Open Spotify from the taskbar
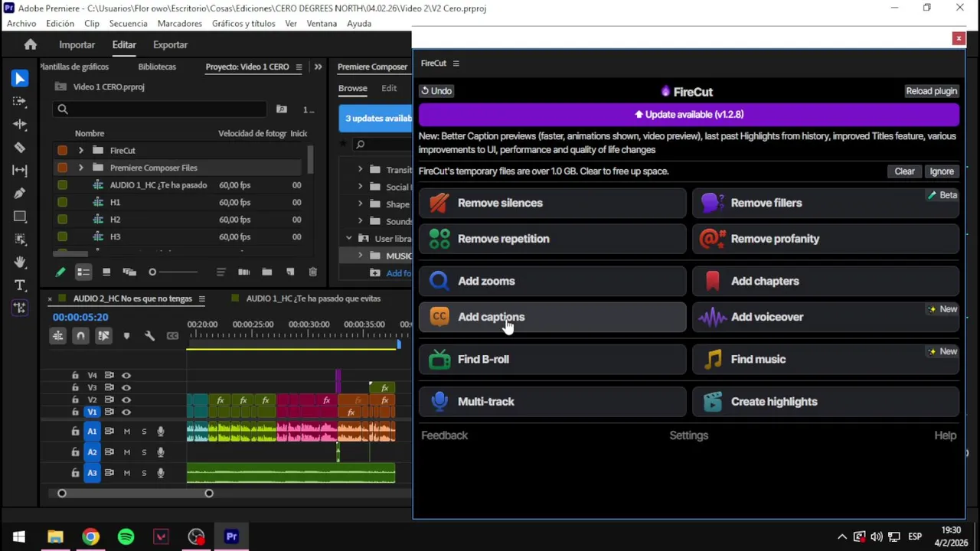Screen dimensions: 980x551 [x=126, y=536]
